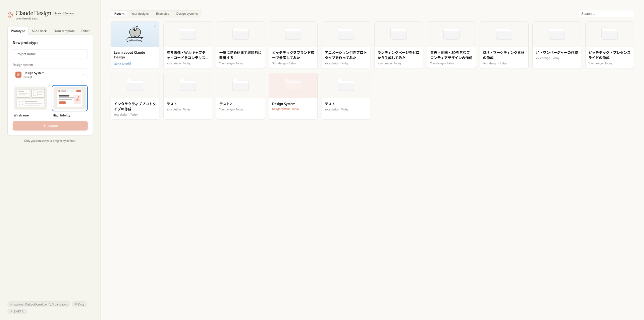Open the apple-on-book tutorial thumbnail
Viewport: 644px width, 320px height.
tap(135, 34)
